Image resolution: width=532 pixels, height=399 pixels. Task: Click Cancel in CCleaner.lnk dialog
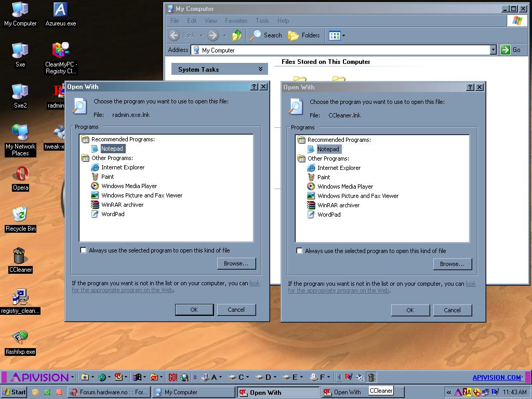coord(453,311)
